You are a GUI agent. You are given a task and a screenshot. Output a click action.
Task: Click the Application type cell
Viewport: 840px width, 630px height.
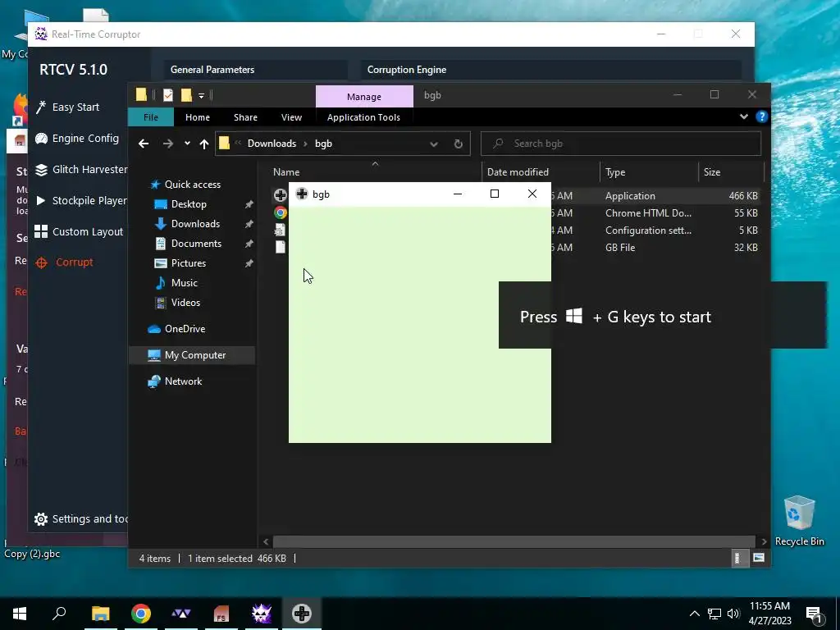[630, 196]
